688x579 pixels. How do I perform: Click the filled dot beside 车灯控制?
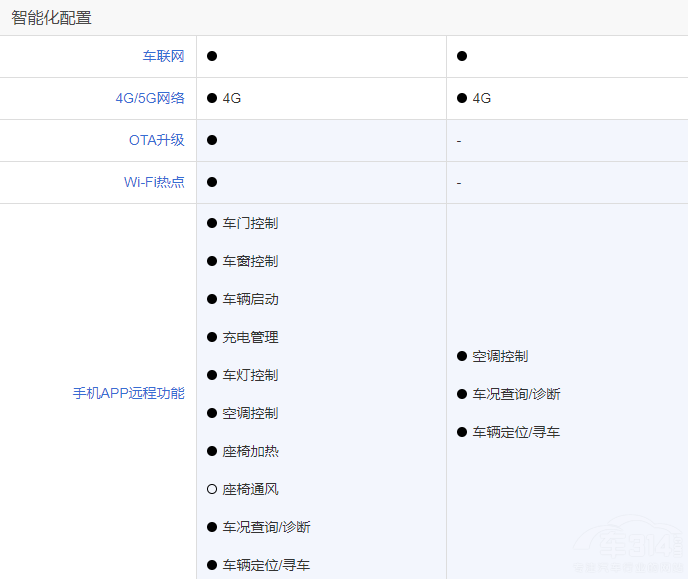coord(212,375)
